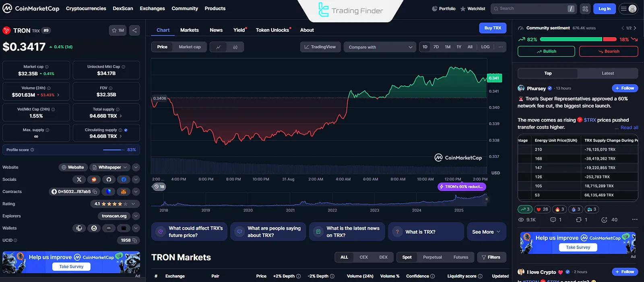Copy the 0x5032...f87ab5 contract address
The width and height of the screenshot is (644, 282).
point(95,192)
